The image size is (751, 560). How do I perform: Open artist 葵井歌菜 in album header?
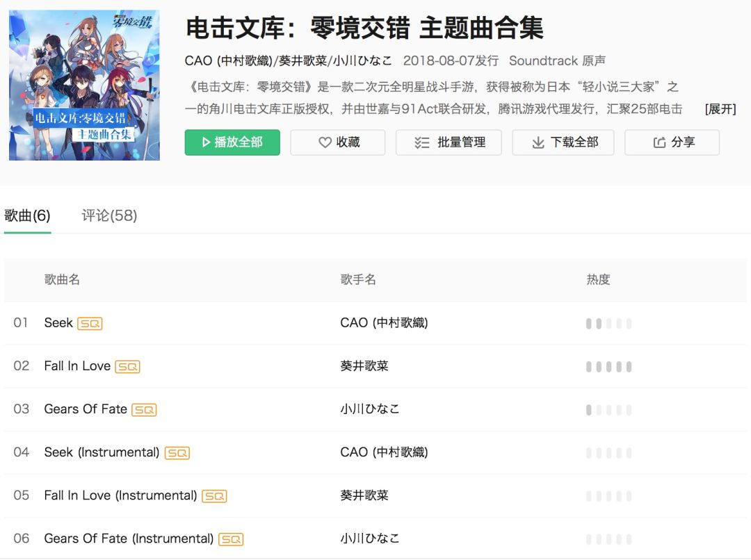[x=303, y=60]
